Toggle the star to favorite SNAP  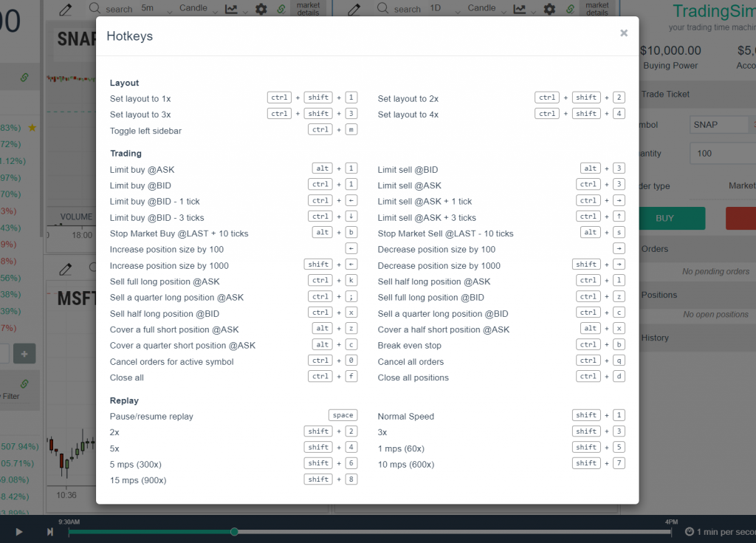(x=32, y=127)
